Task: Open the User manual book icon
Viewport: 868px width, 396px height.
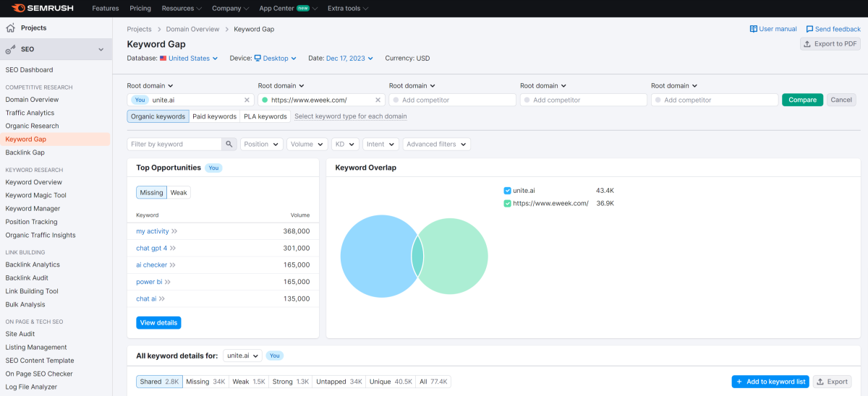Action: (754, 29)
